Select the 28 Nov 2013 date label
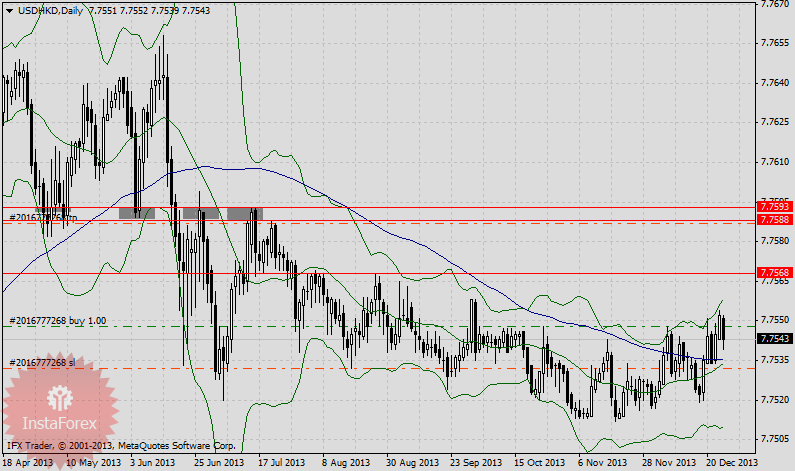795x471 pixels. (669, 462)
